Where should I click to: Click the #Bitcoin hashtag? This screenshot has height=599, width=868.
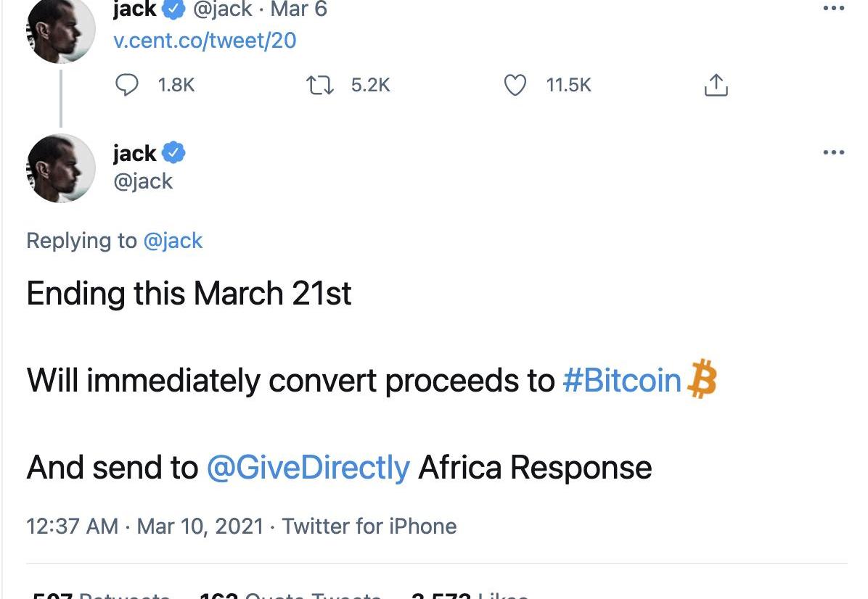coord(621,380)
